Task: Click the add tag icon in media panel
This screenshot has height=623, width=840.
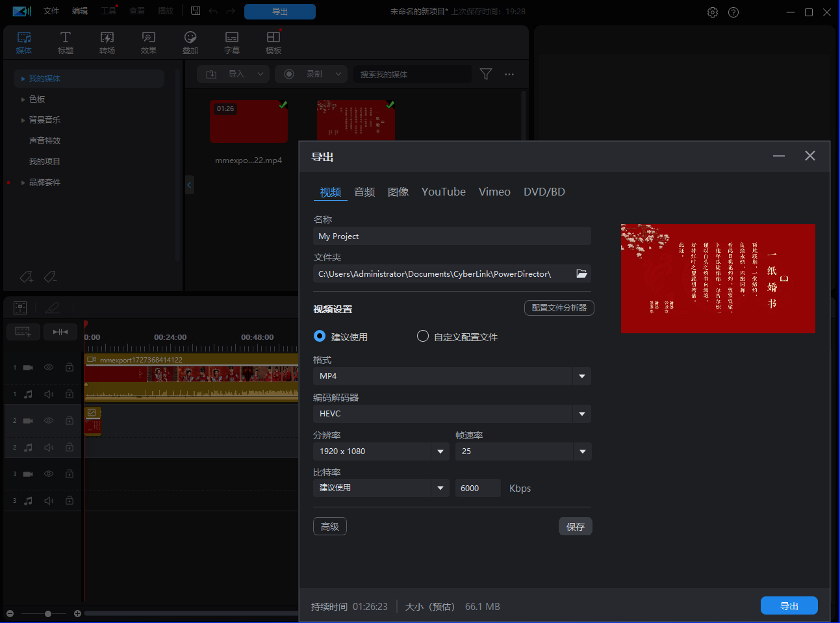Action: click(27, 277)
